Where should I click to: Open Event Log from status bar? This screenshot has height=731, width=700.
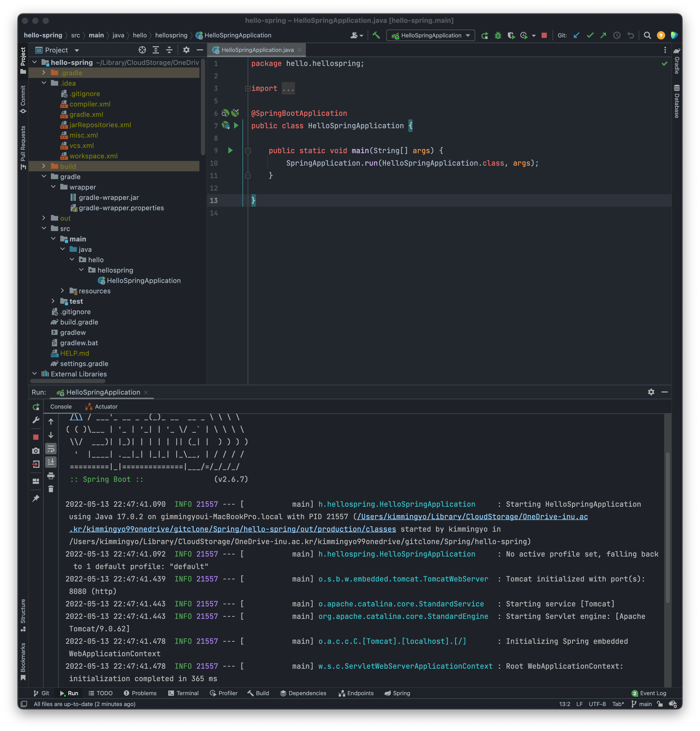coord(649,693)
